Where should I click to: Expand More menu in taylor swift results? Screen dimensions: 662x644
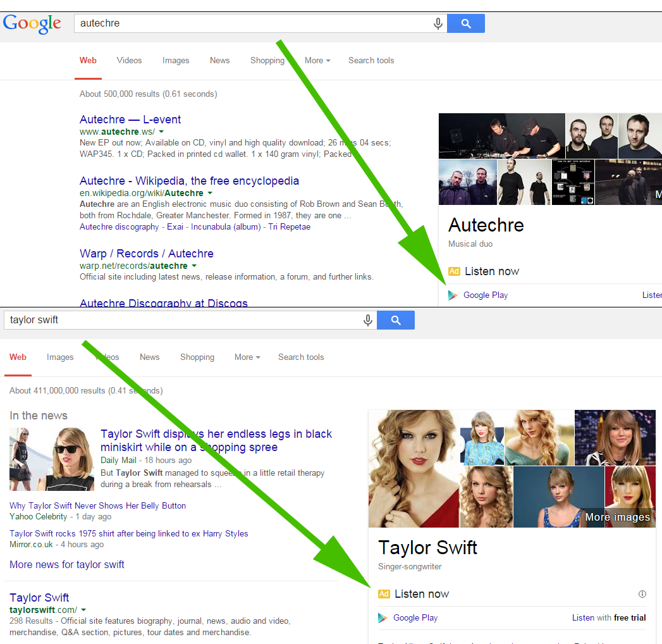(x=247, y=357)
